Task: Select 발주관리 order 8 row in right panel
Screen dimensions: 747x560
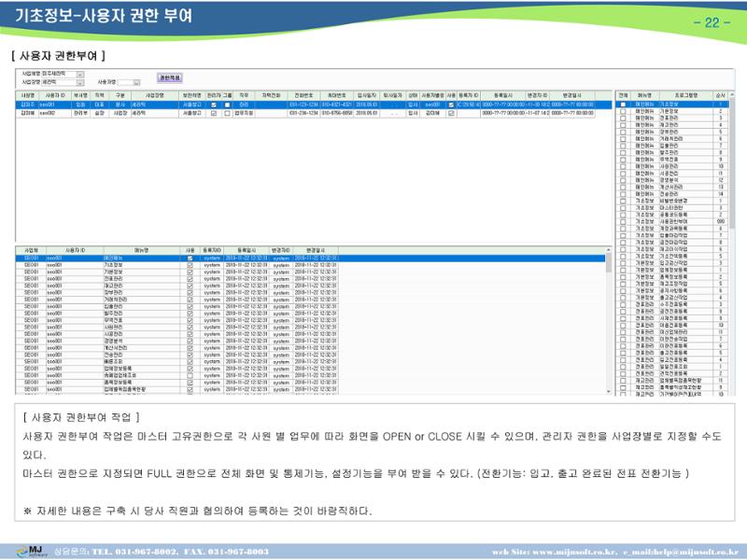Action: [671, 152]
